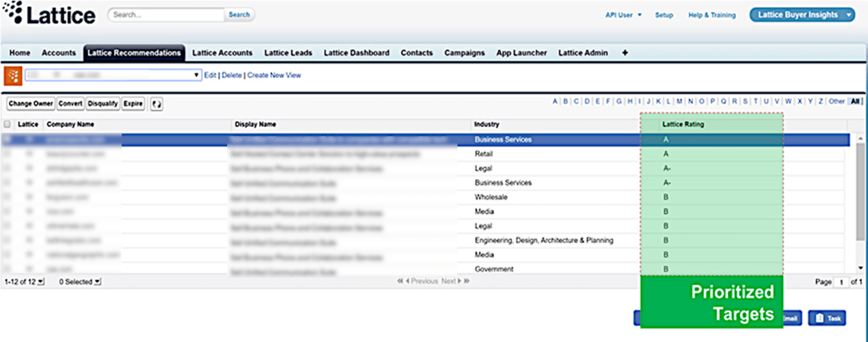Open the Setup link

(x=664, y=15)
